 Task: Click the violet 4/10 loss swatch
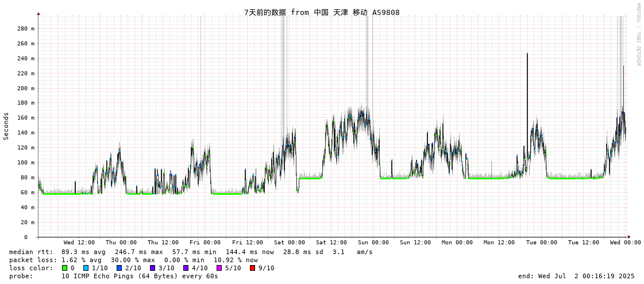(x=186, y=268)
